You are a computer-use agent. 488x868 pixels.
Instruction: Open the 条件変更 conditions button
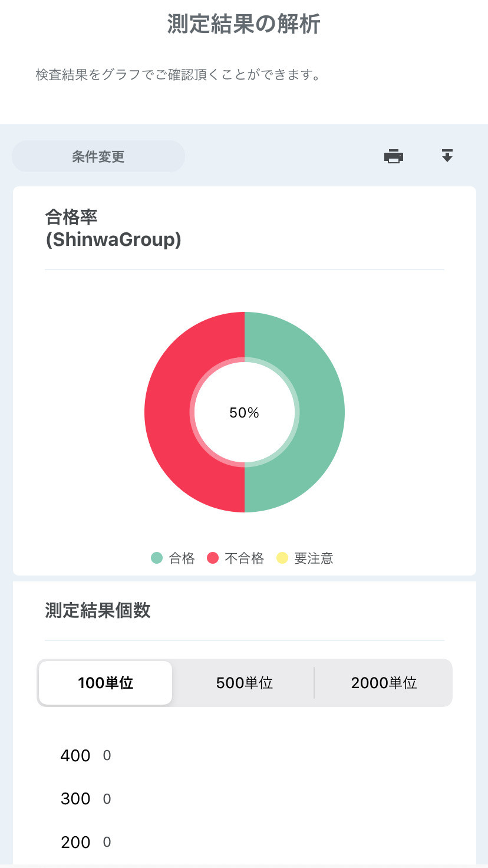click(x=98, y=157)
